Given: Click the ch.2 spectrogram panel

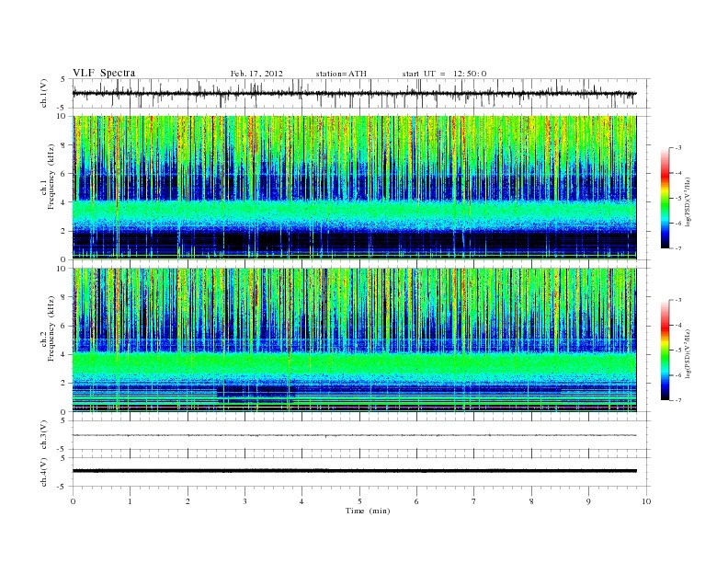Looking at the screenshot, I should (355, 340).
